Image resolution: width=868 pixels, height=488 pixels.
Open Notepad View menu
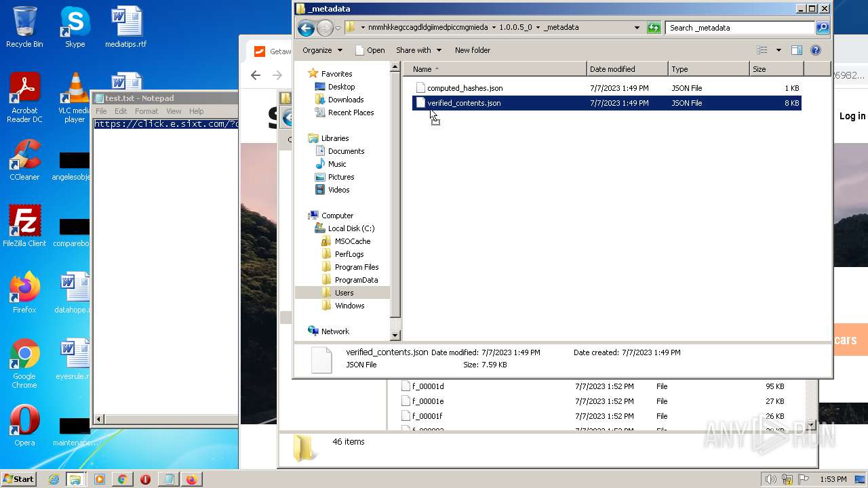click(174, 111)
